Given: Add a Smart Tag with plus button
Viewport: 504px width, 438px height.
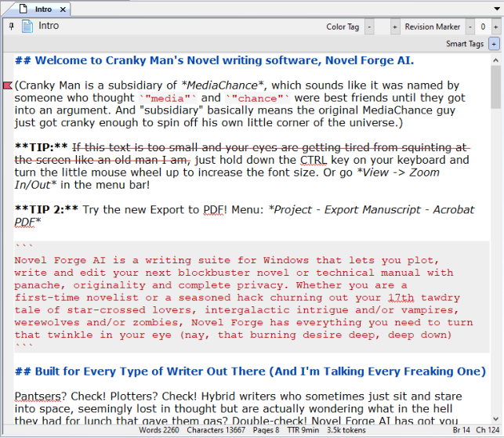Looking at the screenshot, I should point(494,44).
